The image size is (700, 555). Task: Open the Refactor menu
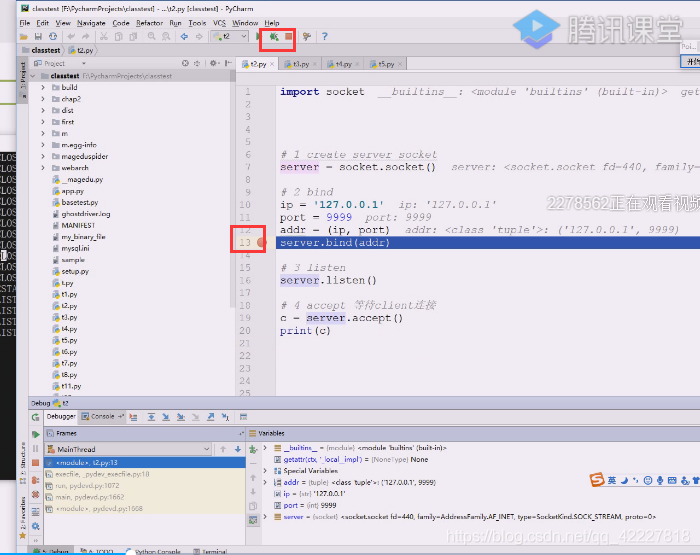[150, 23]
